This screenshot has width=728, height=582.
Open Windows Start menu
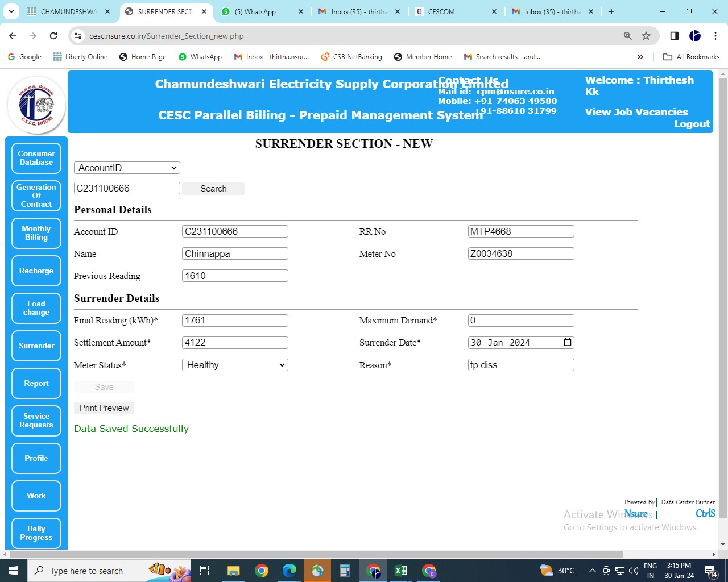click(x=14, y=571)
